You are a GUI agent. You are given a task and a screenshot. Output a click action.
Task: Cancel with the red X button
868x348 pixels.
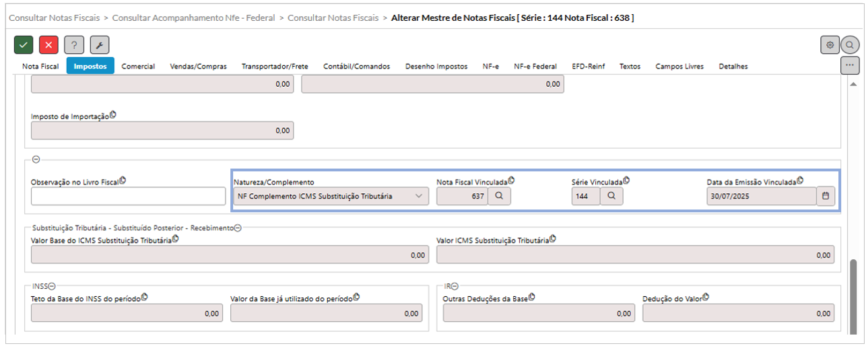coord(48,45)
